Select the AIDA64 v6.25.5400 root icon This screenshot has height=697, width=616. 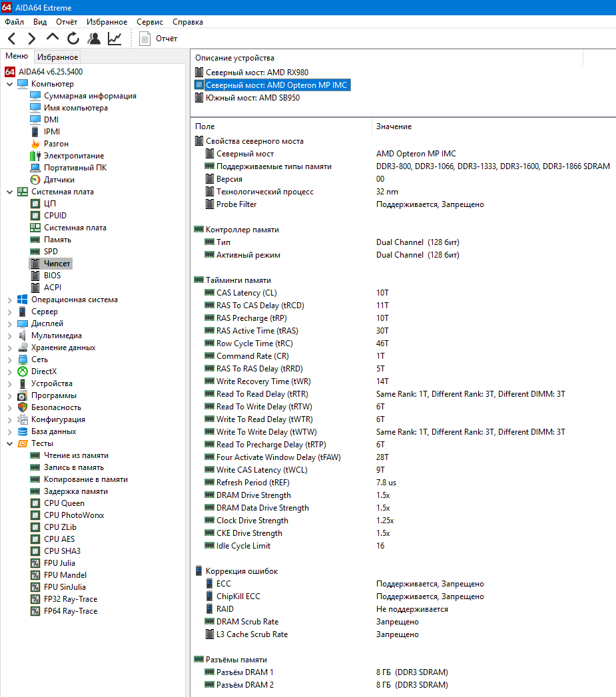pos(10,72)
